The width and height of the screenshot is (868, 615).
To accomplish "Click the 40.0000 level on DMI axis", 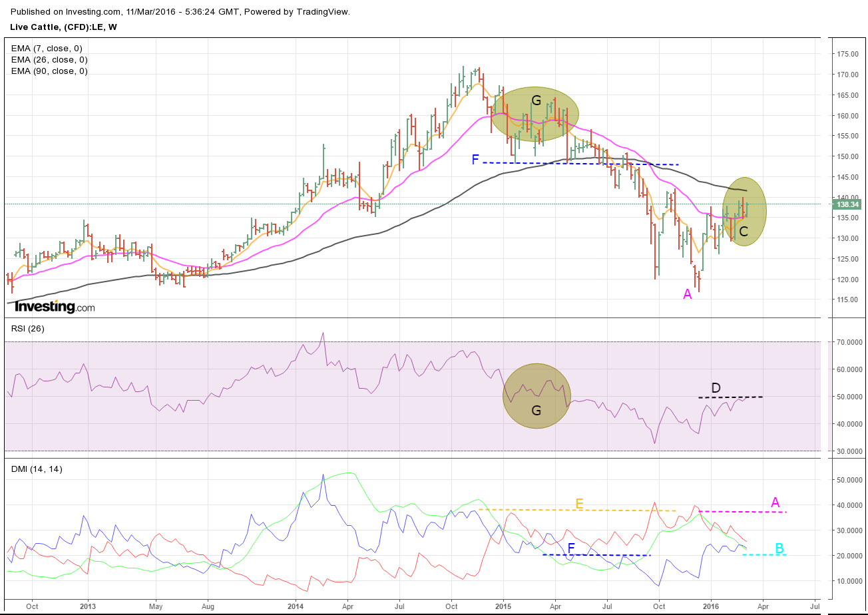I will (x=850, y=505).
